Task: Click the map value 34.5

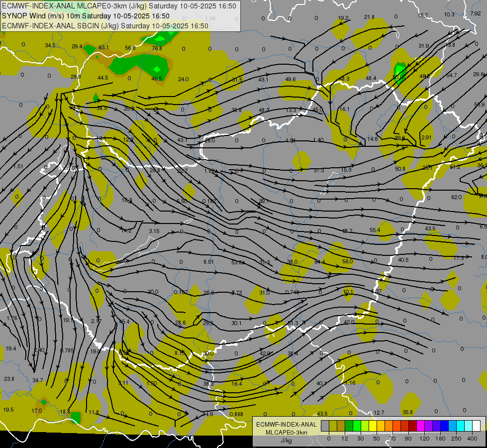Action: (x=50, y=45)
